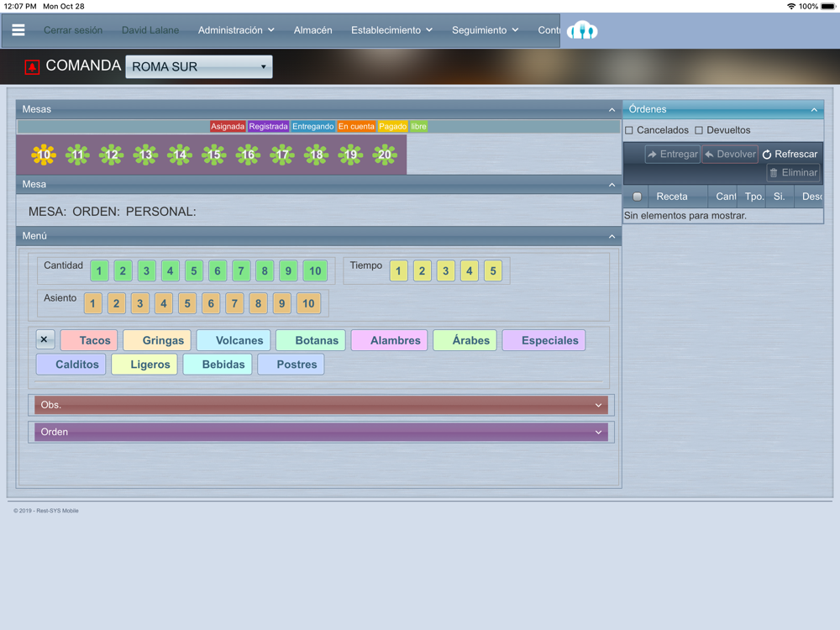Toggle select-all checkbox in Receta header

[x=637, y=197]
